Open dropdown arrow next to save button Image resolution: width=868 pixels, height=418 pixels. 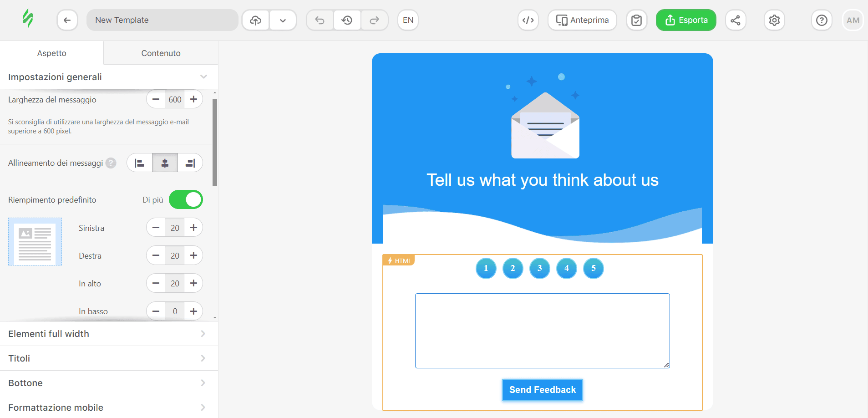point(283,20)
